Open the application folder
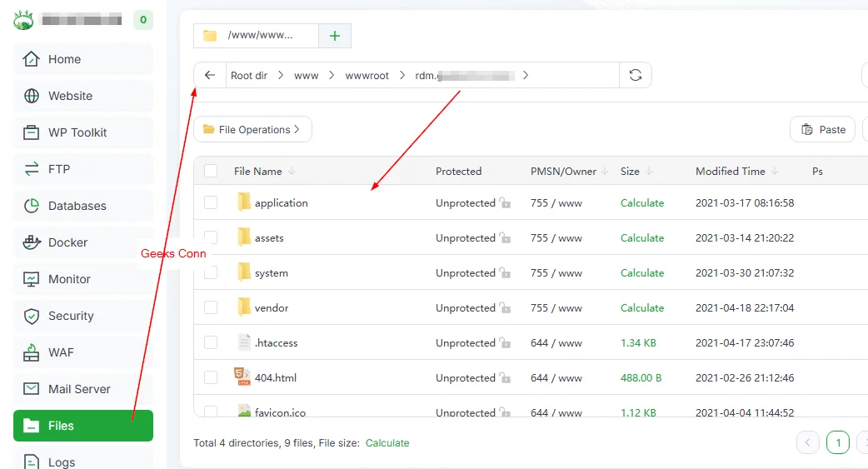This screenshot has height=469, width=868. [x=282, y=203]
